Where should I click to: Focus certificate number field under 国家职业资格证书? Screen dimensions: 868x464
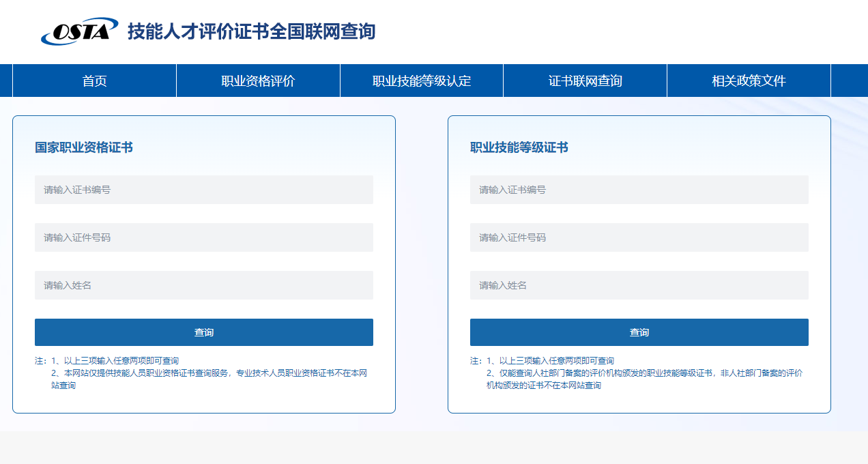pyautogui.click(x=203, y=190)
